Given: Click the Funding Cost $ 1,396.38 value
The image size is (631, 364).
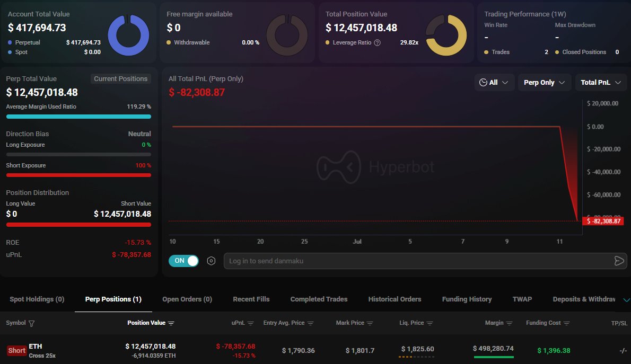Looking at the screenshot, I should [x=554, y=350].
